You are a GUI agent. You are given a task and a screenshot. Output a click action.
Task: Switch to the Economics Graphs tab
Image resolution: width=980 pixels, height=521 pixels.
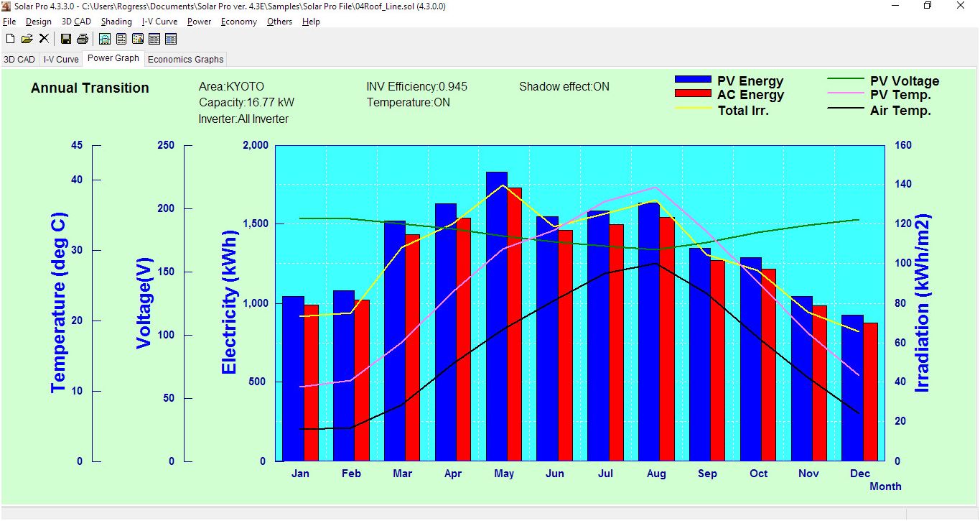pyautogui.click(x=185, y=60)
